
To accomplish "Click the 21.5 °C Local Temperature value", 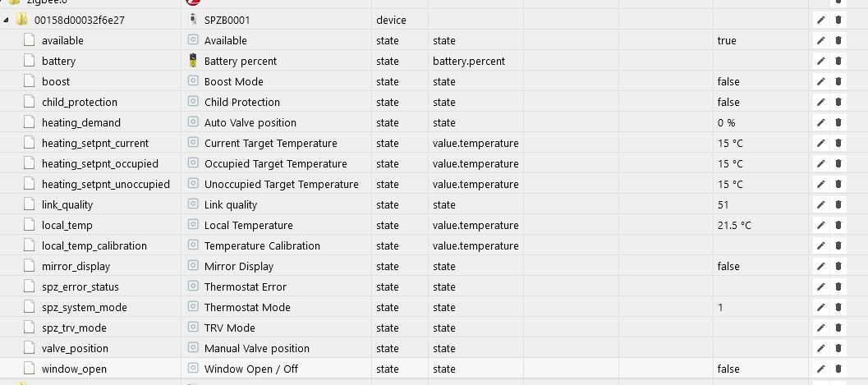I will [734, 225].
